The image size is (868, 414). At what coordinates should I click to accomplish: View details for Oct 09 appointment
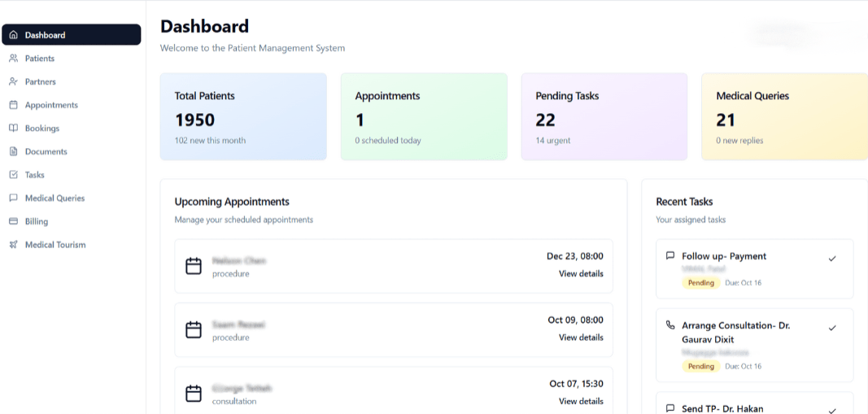click(581, 338)
